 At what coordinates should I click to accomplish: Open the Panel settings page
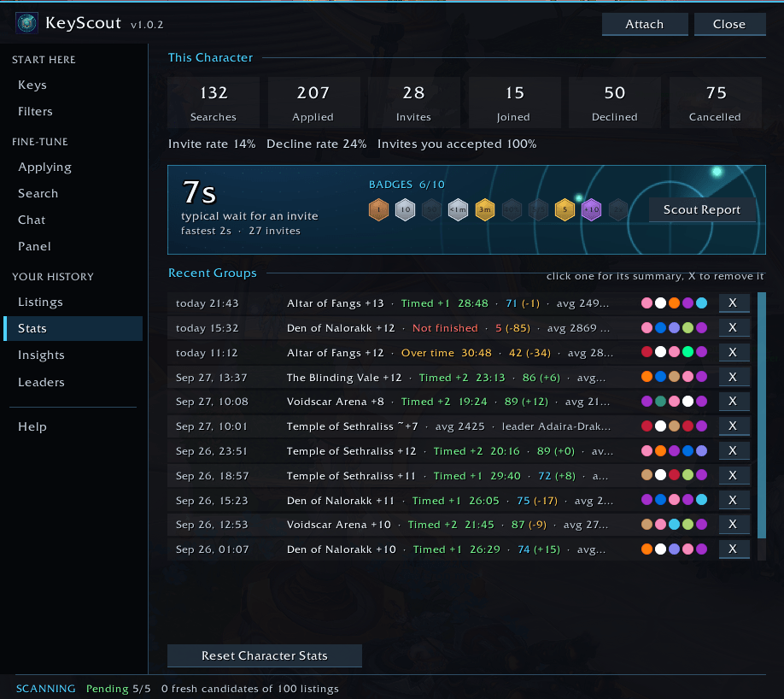click(73, 246)
